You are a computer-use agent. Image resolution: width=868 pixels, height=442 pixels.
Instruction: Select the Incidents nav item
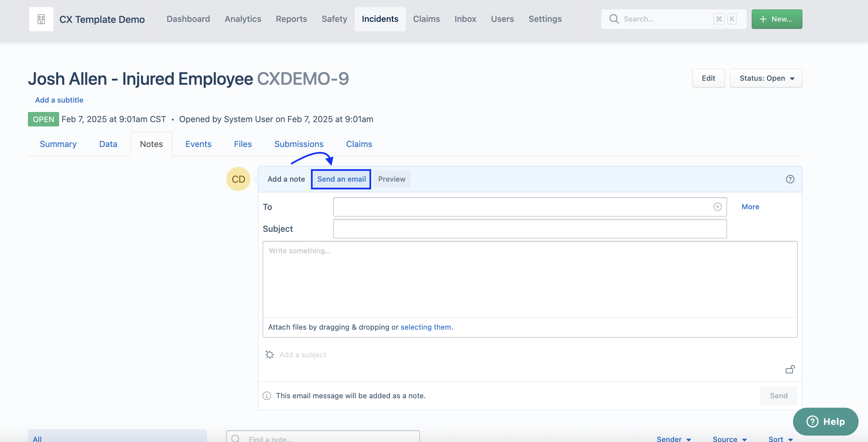[x=380, y=19]
